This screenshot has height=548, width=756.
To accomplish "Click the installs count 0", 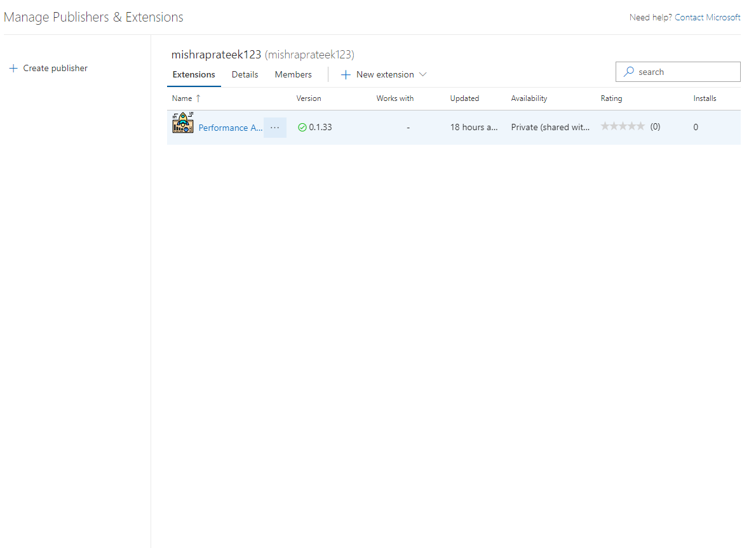I will pyautogui.click(x=696, y=127).
